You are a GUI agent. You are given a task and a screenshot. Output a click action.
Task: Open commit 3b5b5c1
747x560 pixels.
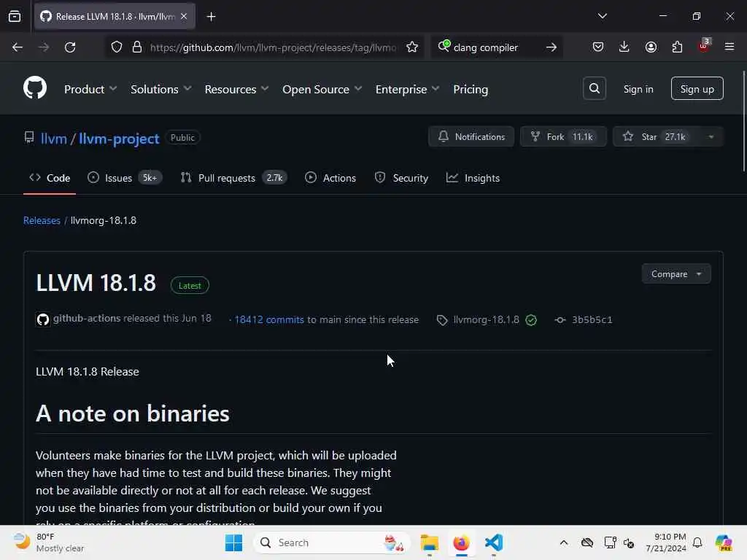pyautogui.click(x=592, y=319)
